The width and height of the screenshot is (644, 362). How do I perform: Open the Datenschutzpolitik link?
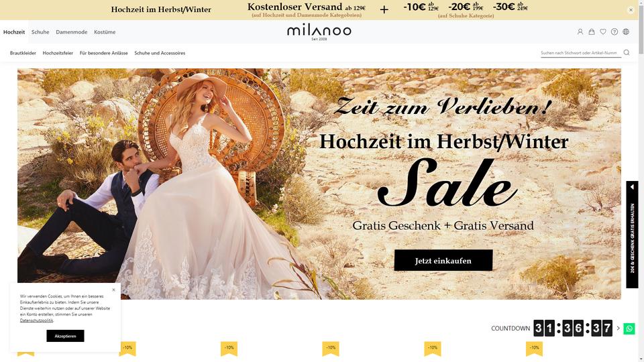(x=36, y=320)
